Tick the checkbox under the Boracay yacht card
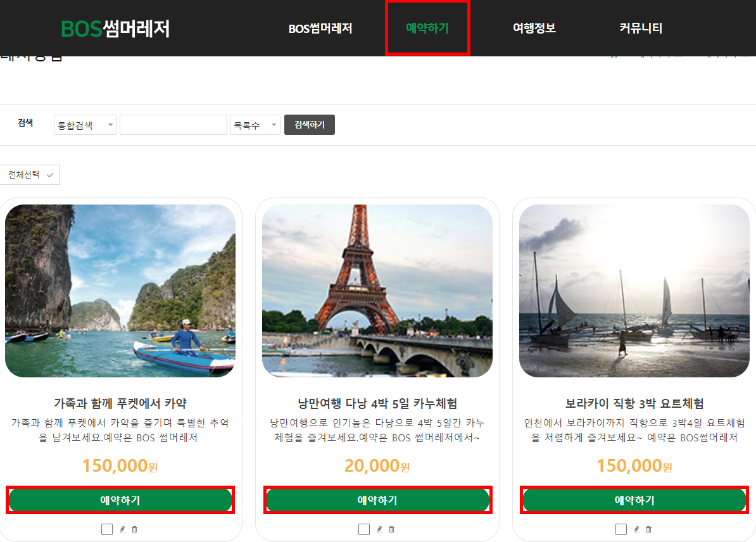 (621, 529)
